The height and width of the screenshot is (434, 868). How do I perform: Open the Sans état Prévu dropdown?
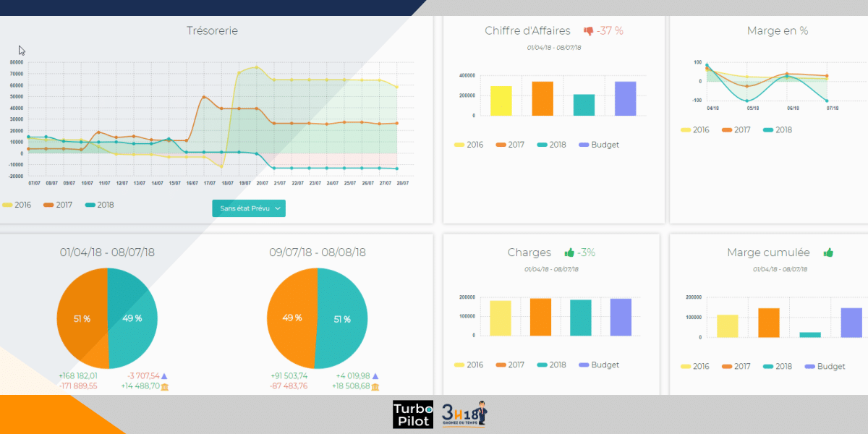pyautogui.click(x=249, y=208)
